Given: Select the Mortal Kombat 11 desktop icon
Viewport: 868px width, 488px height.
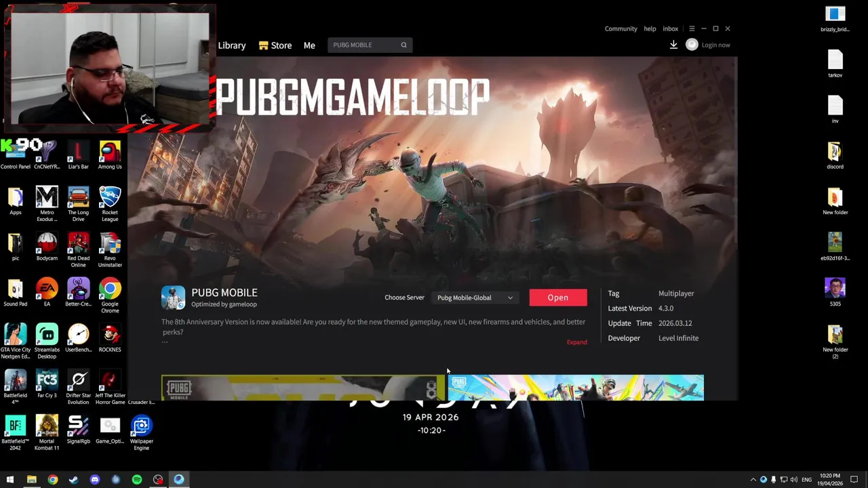Looking at the screenshot, I should pos(47,432).
